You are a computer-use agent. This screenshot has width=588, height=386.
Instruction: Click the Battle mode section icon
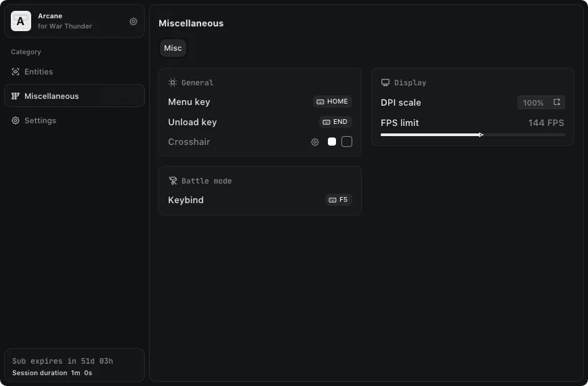(x=173, y=181)
